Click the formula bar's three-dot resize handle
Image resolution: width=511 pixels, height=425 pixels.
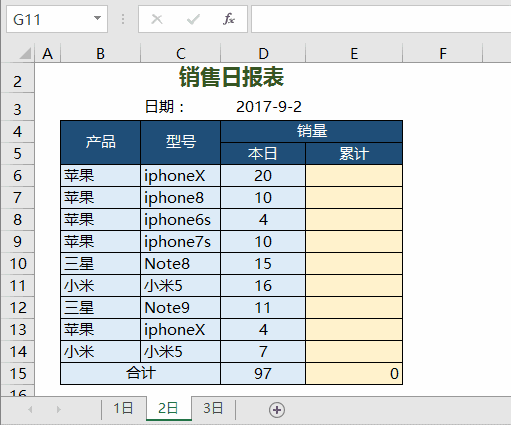[123, 19]
